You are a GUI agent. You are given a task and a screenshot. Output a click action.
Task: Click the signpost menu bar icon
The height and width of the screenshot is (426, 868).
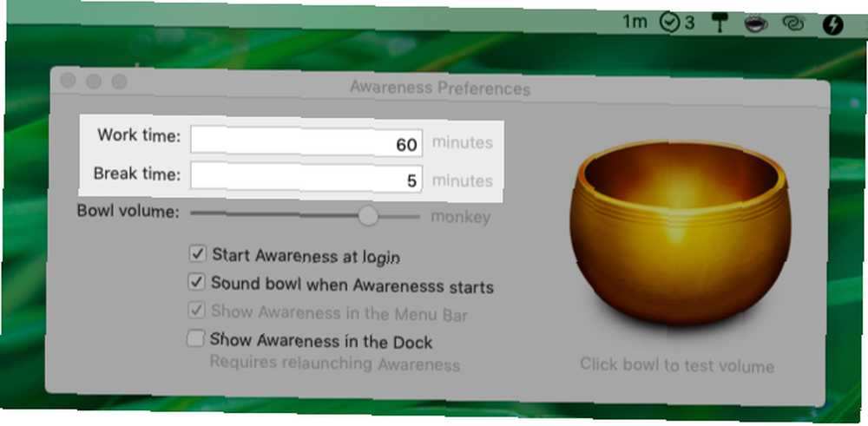(x=720, y=23)
